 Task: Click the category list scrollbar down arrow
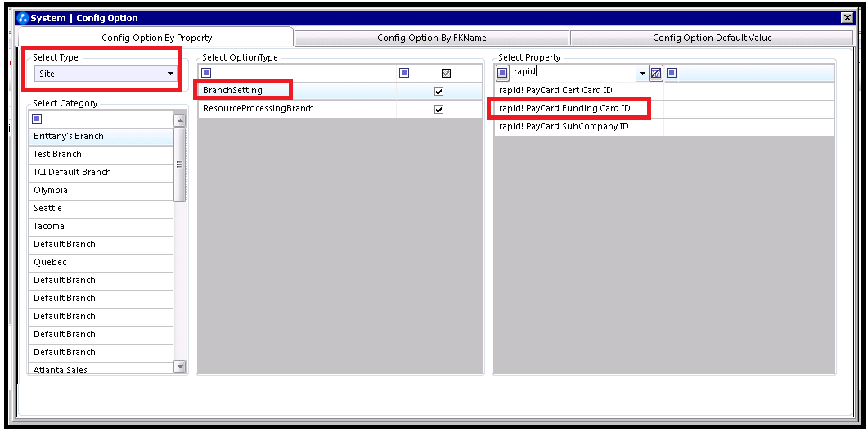(x=180, y=367)
